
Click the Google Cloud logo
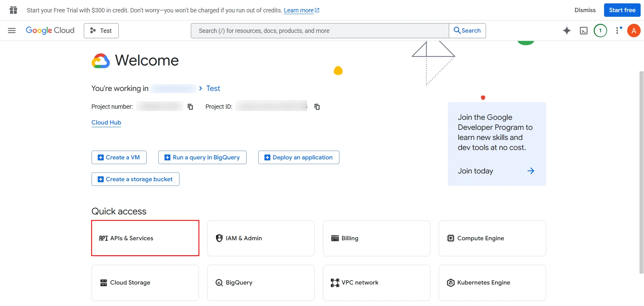(50, 31)
